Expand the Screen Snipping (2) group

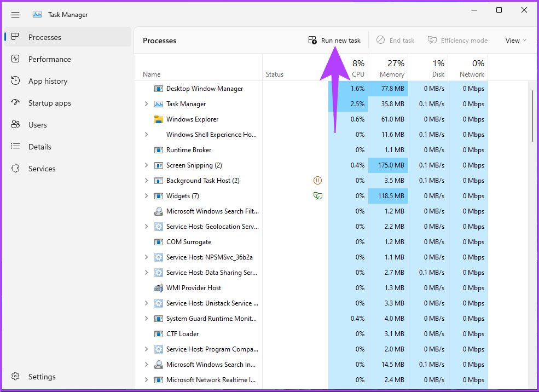(x=147, y=165)
